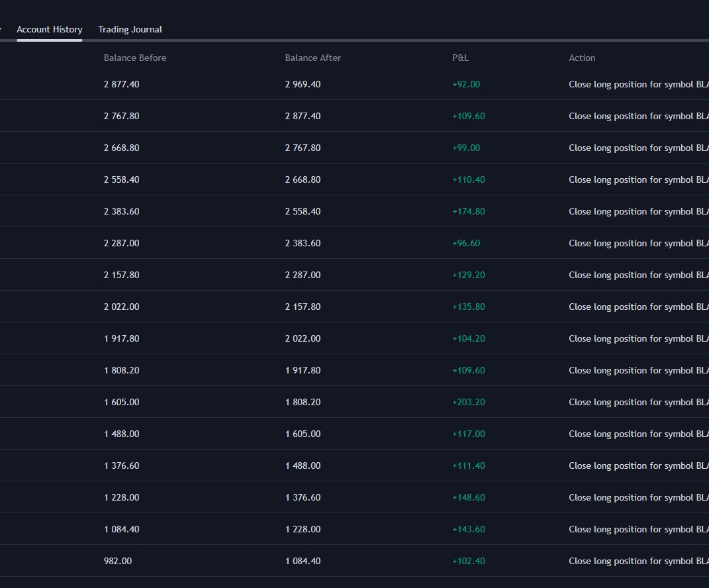Select the Account History tab
The image size is (709, 588).
point(50,29)
